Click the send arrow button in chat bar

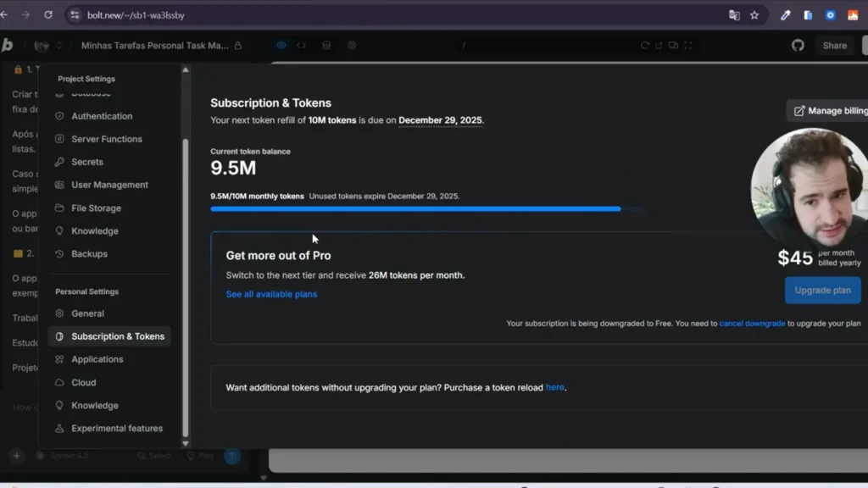[x=231, y=456]
